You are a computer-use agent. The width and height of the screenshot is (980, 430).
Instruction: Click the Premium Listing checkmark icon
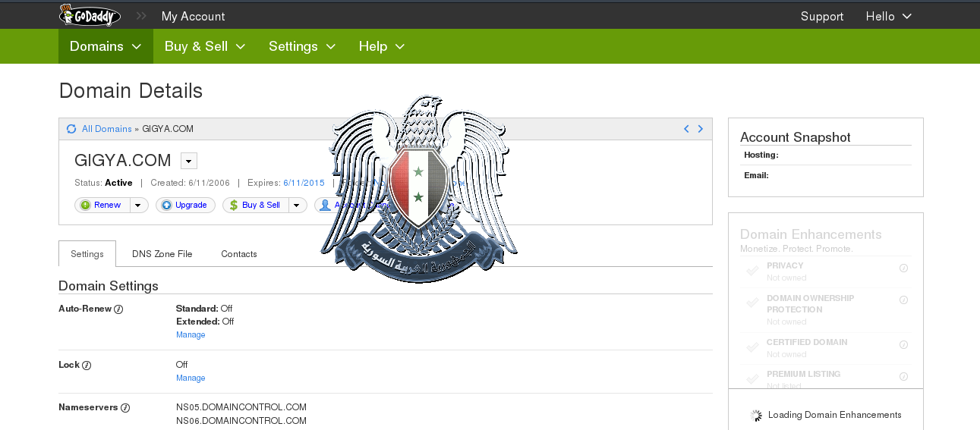pyautogui.click(x=752, y=378)
